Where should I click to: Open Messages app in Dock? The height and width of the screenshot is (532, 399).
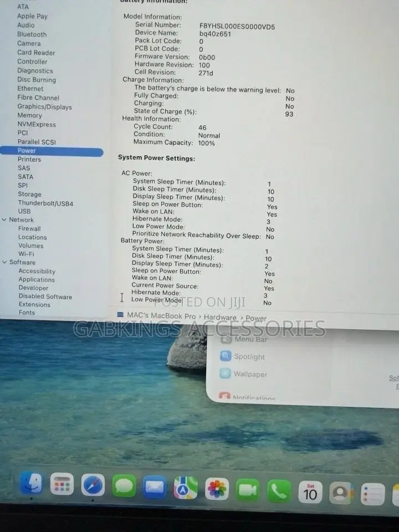coord(124,486)
